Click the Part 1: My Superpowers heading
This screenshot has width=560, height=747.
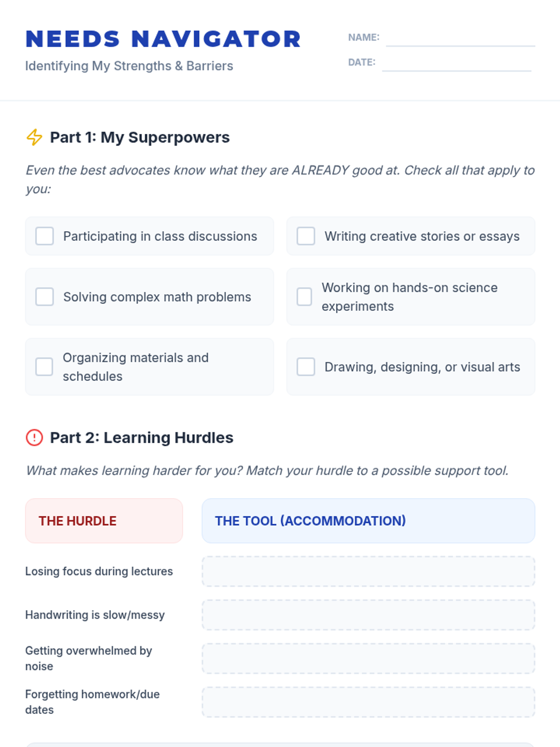(140, 137)
